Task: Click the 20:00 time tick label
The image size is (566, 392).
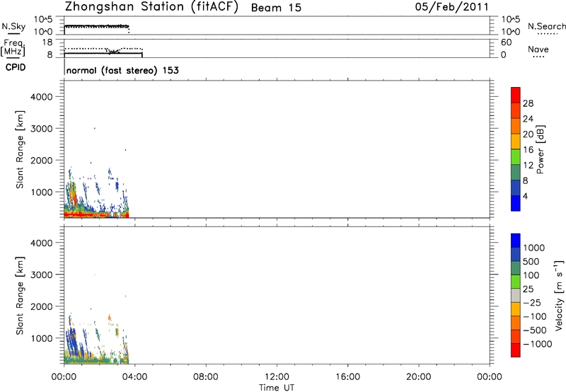Action: point(419,377)
